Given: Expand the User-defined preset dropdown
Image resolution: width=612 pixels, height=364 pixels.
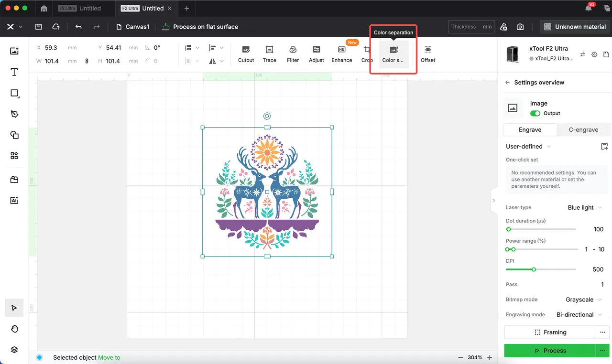Looking at the screenshot, I should [528, 147].
